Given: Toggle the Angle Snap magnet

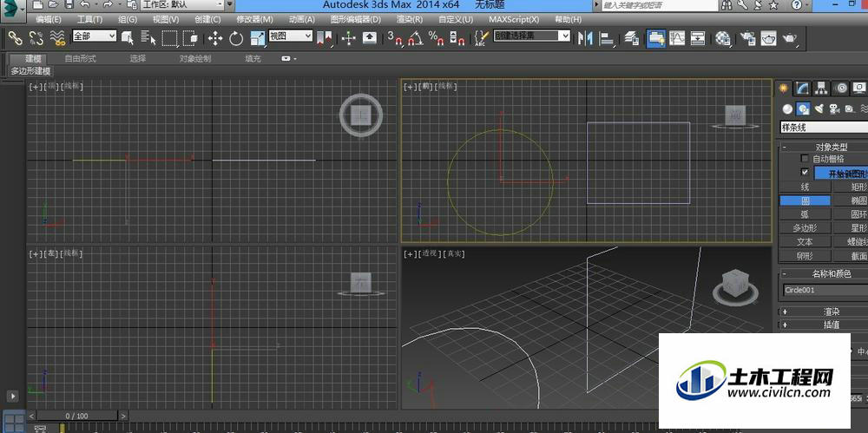Looking at the screenshot, I should 415,38.
